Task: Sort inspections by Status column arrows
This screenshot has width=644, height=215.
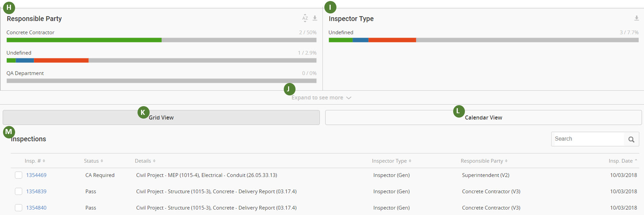Action: coord(102,161)
